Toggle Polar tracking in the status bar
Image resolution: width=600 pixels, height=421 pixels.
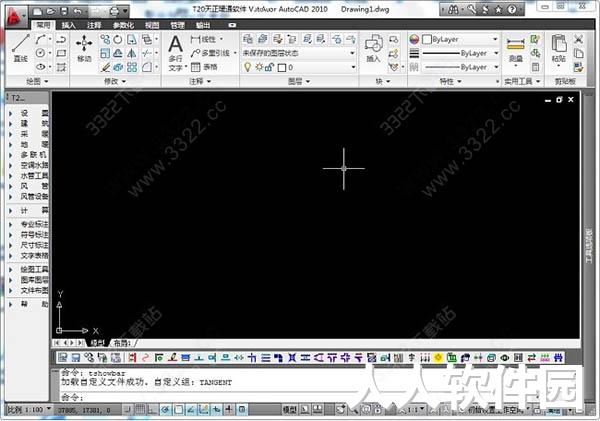(165, 410)
